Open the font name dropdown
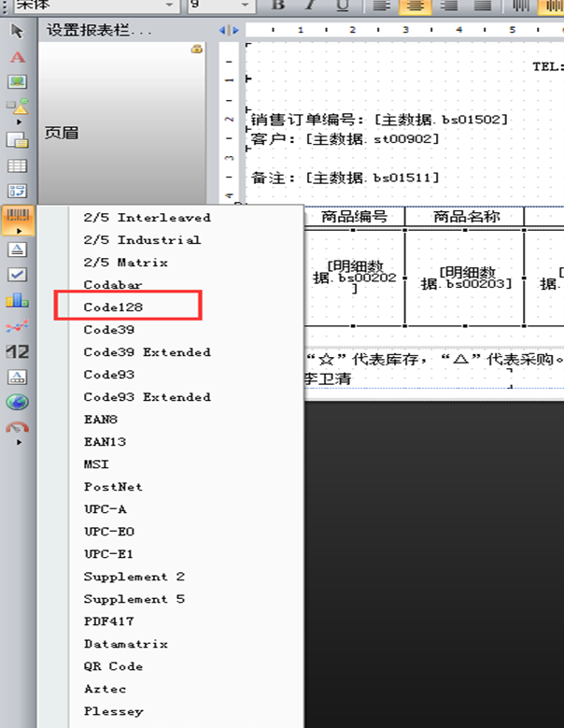Image resolution: width=564 pixels, height=728 pixels. (x=169, y=6)
